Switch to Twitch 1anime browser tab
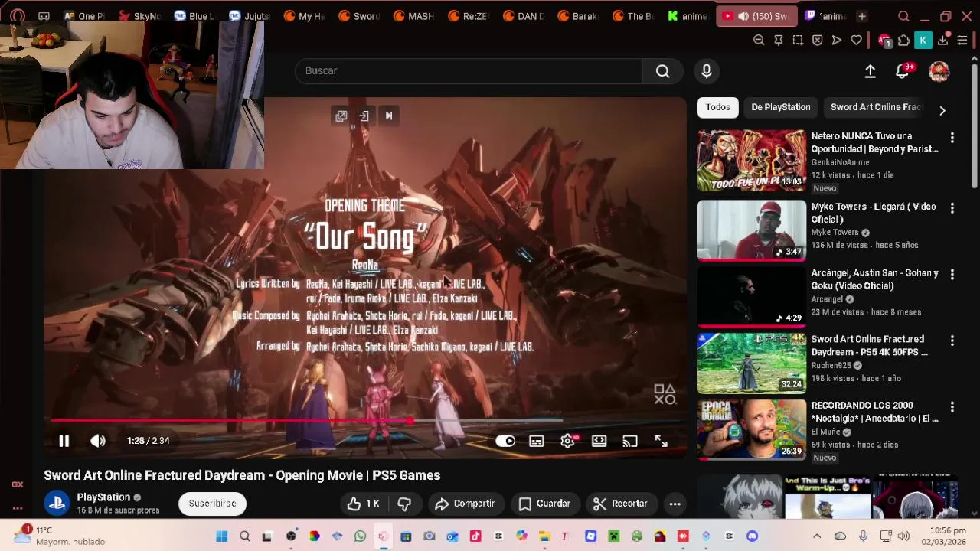Viewport: 980px width, 551px height. pos(826,16)
